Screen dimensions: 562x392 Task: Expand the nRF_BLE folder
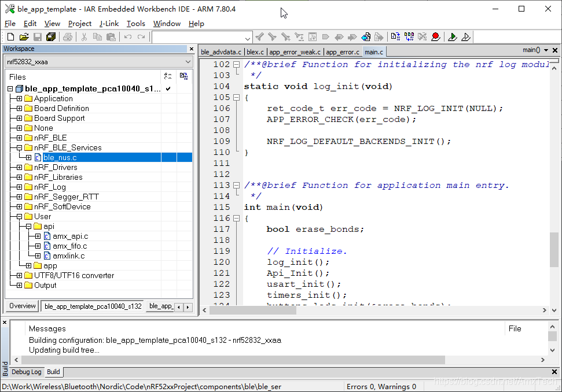(19, 138)
